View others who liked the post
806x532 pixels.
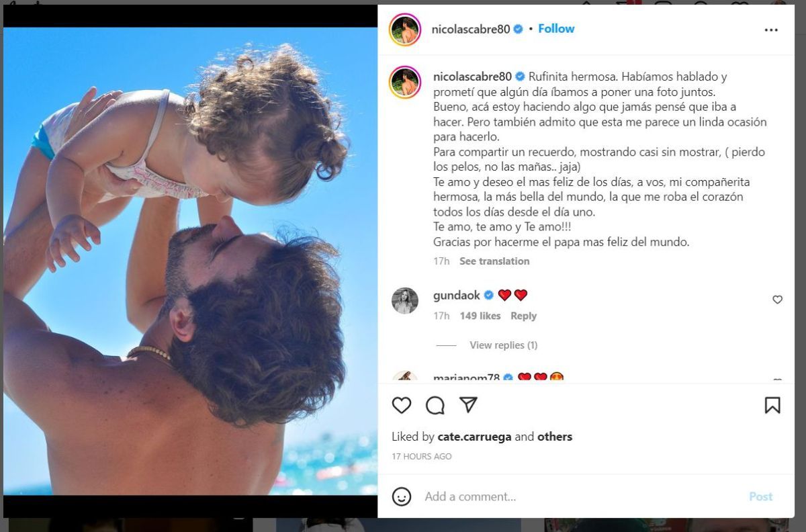coord(555,437)
